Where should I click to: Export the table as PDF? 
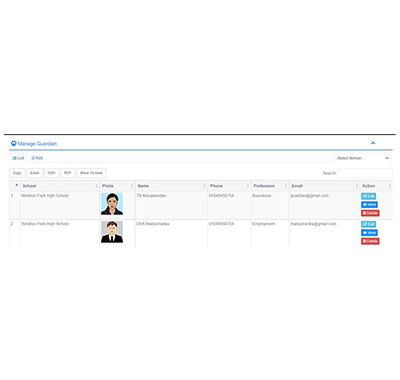point(67,173)
